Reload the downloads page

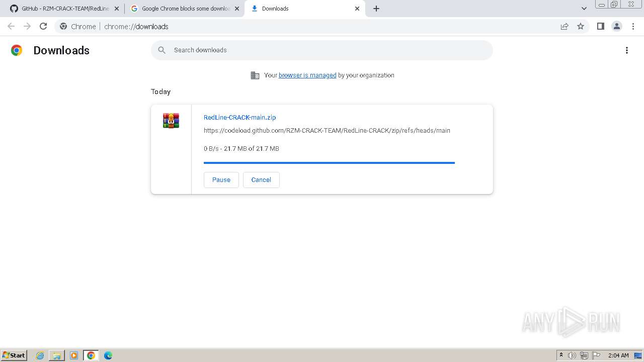point(43,26)
